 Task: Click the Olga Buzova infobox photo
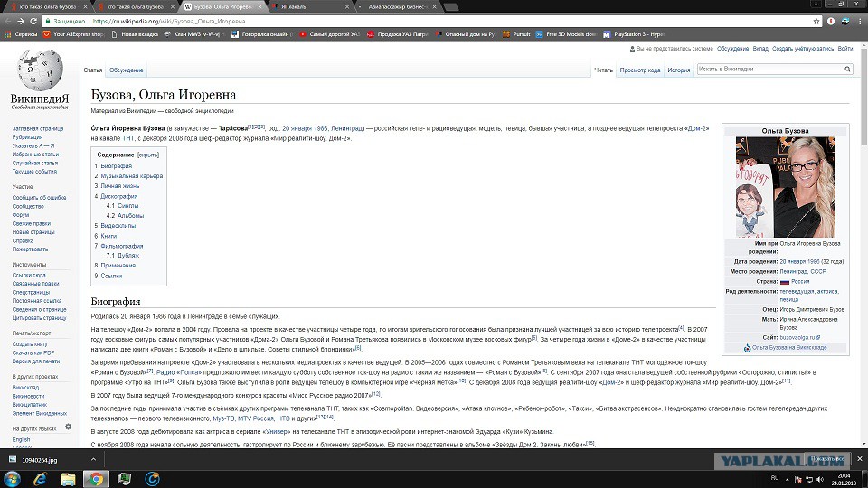(785, 187)
